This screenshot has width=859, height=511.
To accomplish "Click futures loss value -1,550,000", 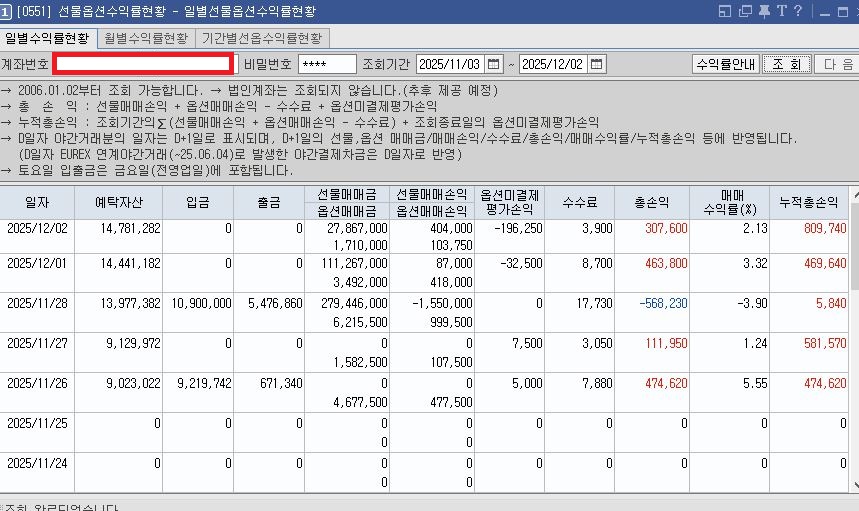I will coord(442,303).
